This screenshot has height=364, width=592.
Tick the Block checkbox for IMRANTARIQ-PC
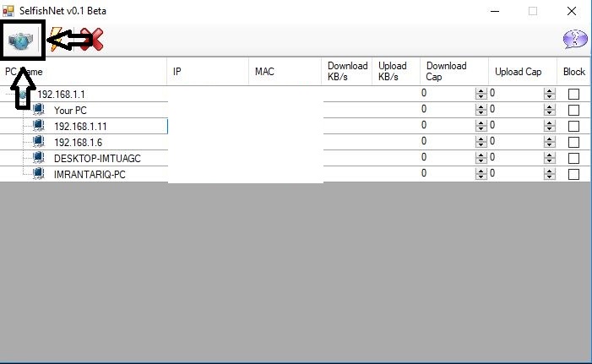click(x=573, y=174)
